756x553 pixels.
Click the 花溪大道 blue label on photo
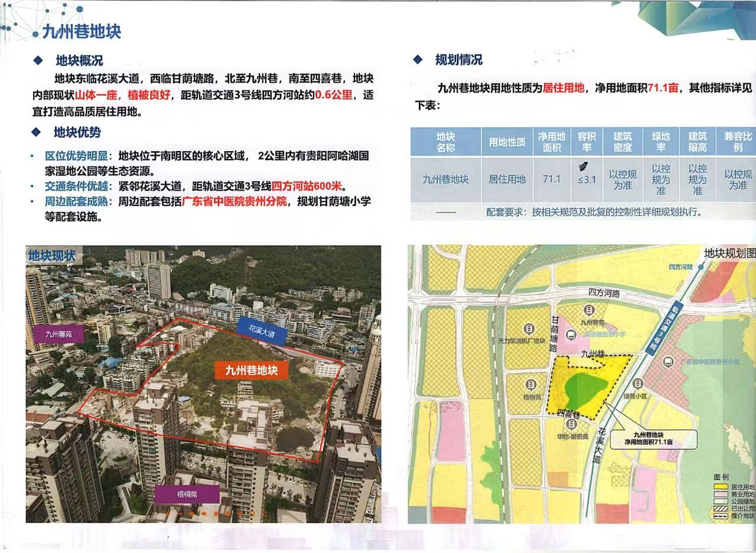[x=260, y=331]
